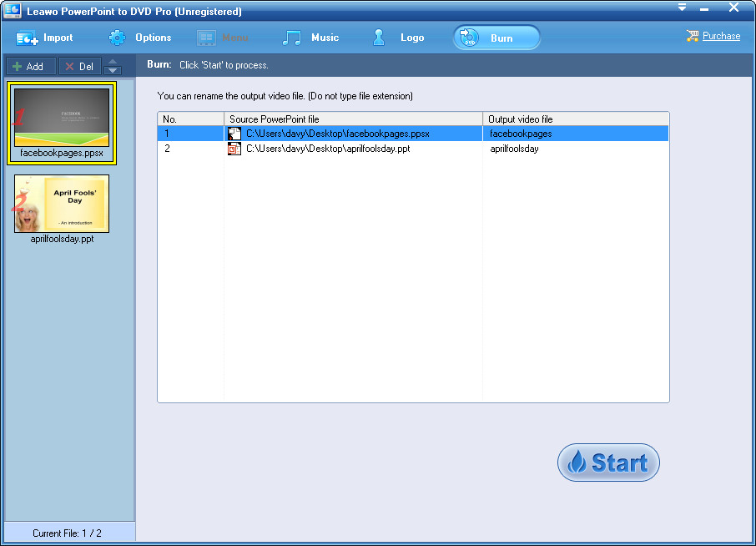Minimize the Leawo window
756x546 pixels.
[x=704, y=8]
